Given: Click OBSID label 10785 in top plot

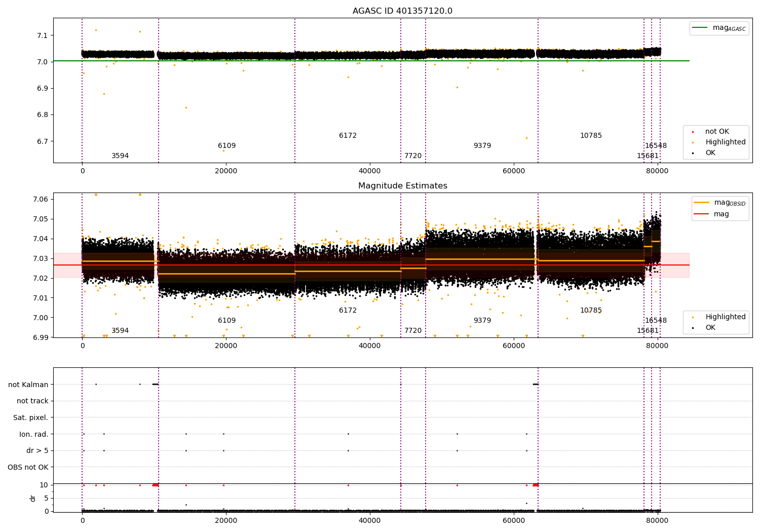Looking at the screenshot, I should pos(591,136).
